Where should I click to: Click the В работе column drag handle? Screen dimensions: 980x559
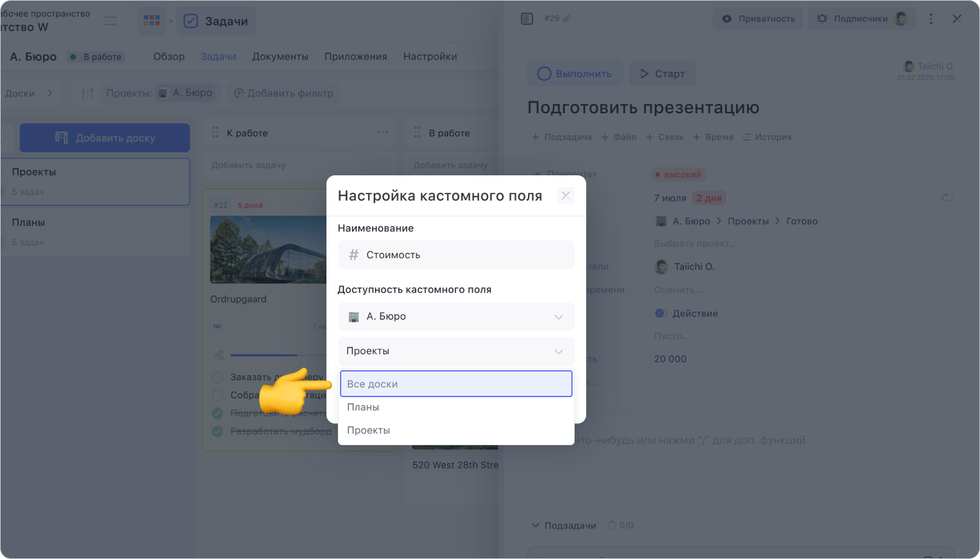coord(417,133)
